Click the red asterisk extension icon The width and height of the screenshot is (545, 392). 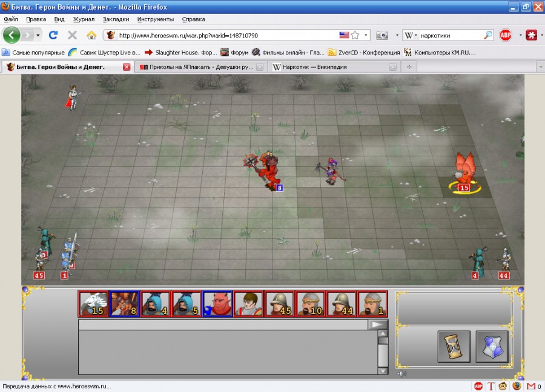coord(532,35)
